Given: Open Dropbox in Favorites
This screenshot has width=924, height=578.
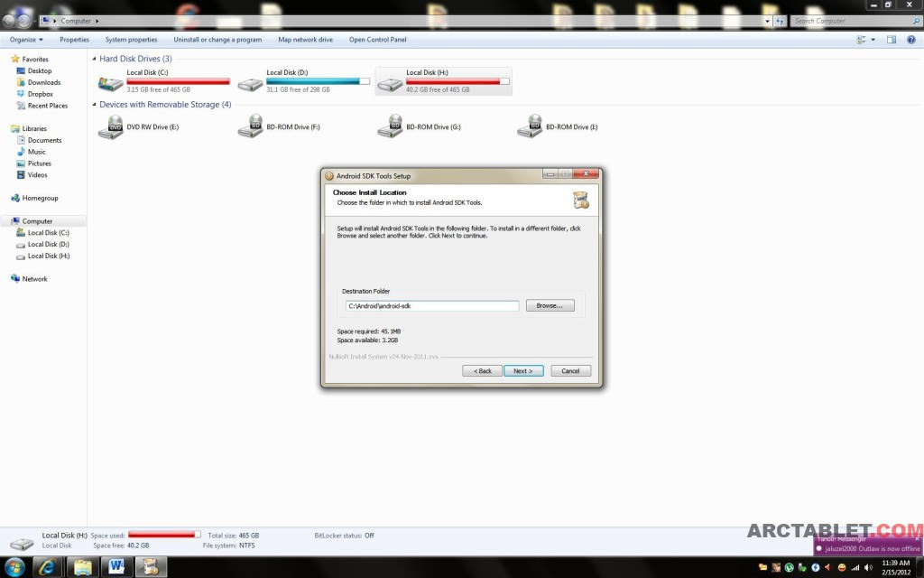Looking at the screenshot, I should click(40, 94).
